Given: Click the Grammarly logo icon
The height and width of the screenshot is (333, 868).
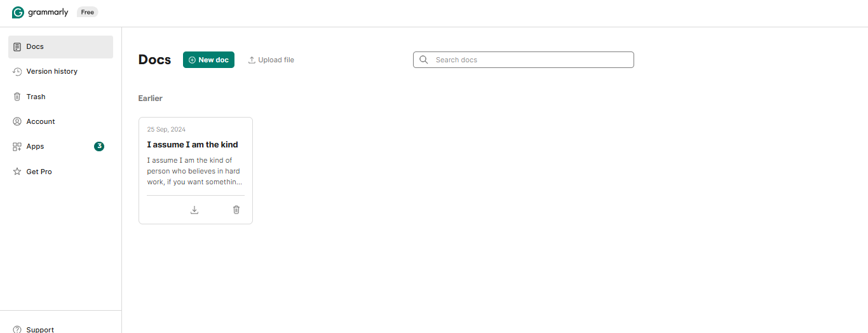Looking at the screenshot, I should point(18,13).
